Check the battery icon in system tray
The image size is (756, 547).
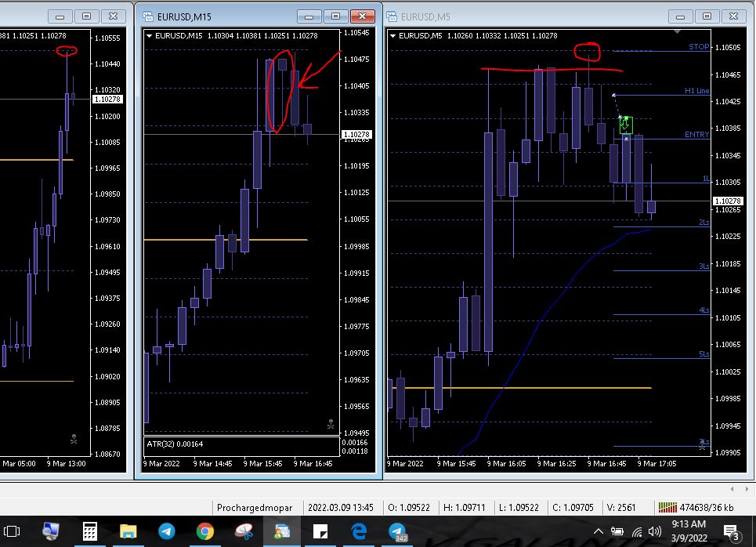617,531
